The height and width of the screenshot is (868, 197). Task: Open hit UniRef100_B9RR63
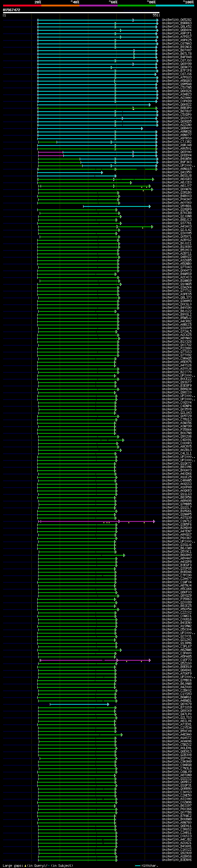click(177, 23)
